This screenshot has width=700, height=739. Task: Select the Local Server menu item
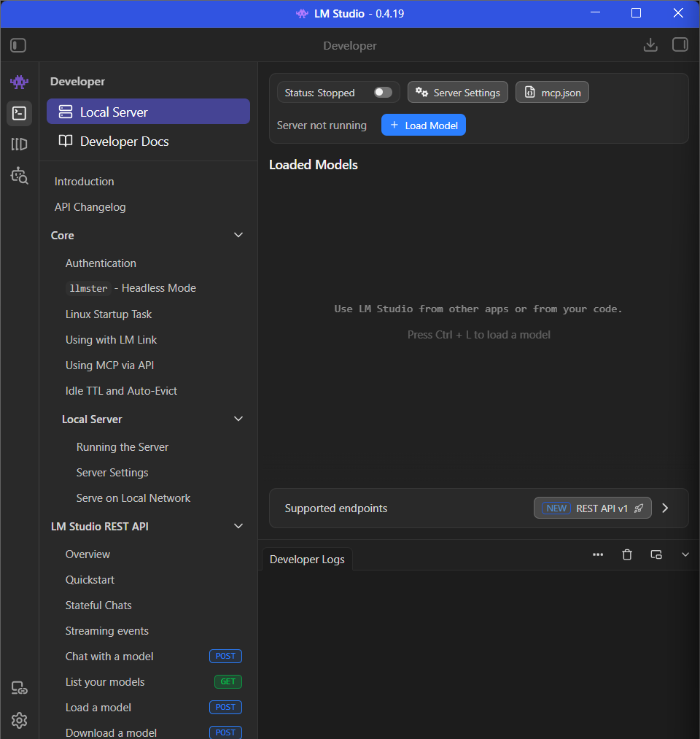click(x=148, y=112)
